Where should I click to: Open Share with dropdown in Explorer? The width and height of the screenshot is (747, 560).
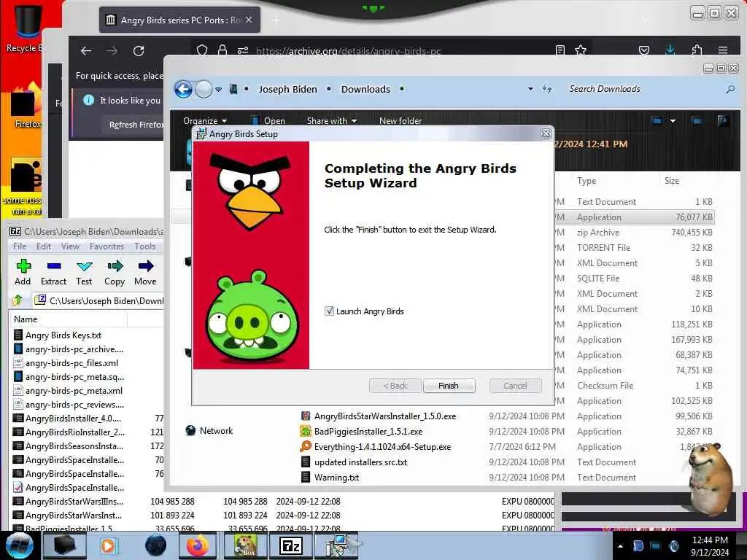point(332,120)
